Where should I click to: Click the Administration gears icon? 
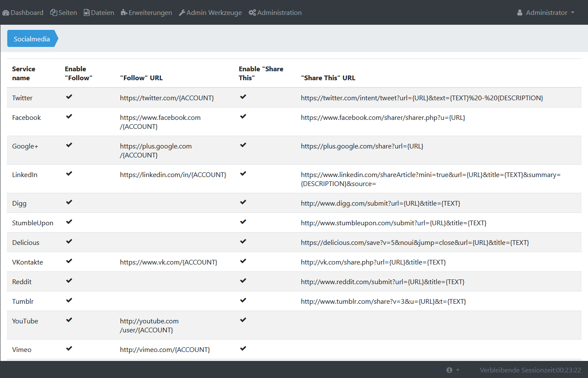(x=252, y=13)
